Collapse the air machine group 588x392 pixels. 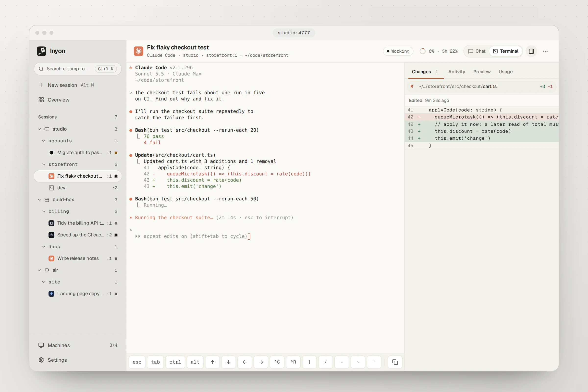39,270
